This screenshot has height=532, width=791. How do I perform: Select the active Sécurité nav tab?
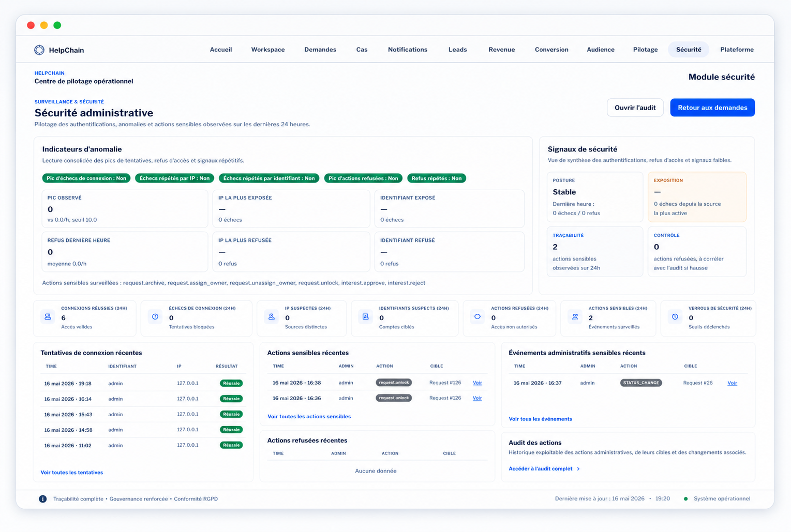click(689, 50)
